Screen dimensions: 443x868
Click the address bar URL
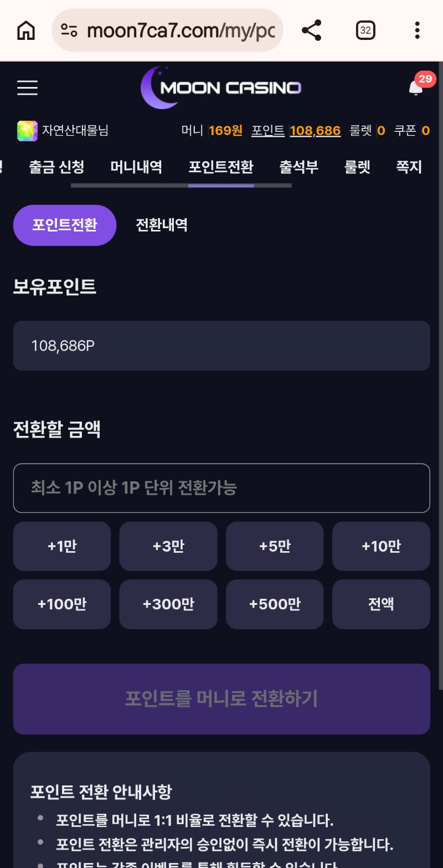click(x=181, y=30)
